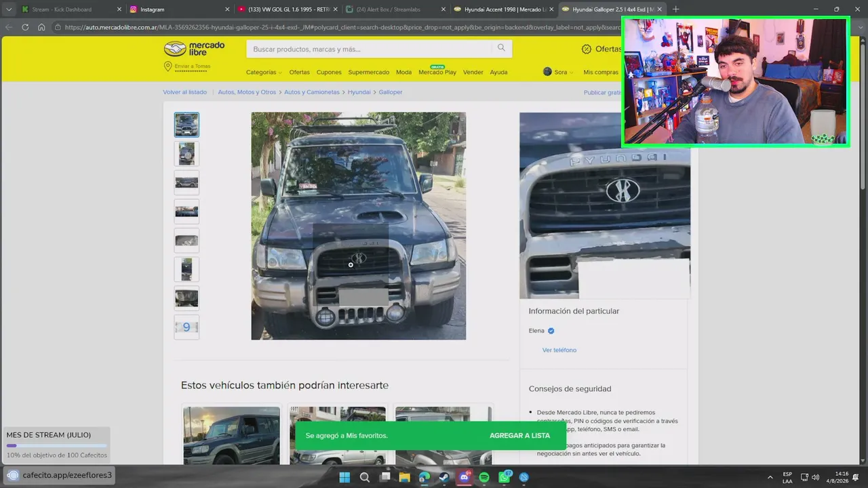Open Ayuda in the navigation menu

(x=498, y=72)
